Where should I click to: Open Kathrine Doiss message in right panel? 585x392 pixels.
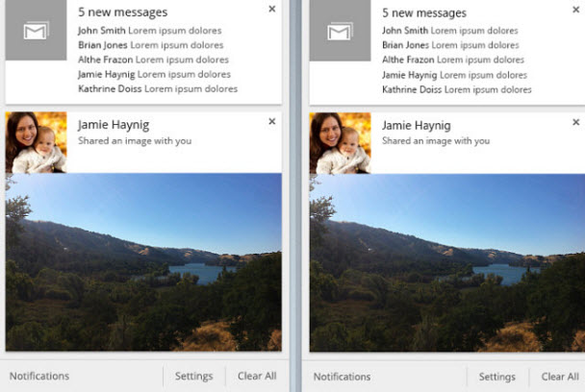[457, 90]
